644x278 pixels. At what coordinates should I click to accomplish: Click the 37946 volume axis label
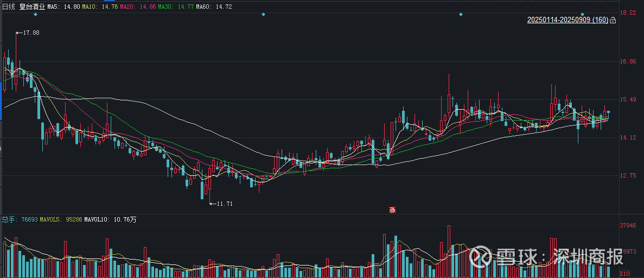coord(628,225)
